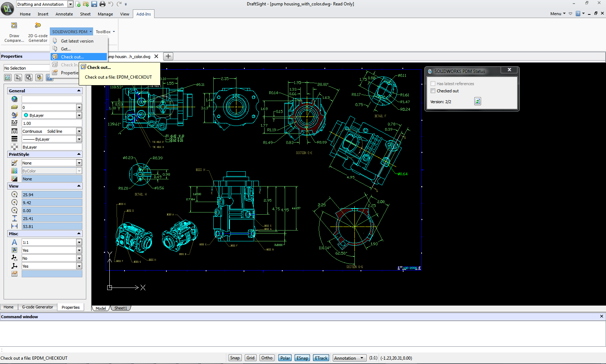Image resolution: width=606 pixels, height=364 pixels.
Task: Switch to the Insert ribbon tab
Action: [43, 14]
